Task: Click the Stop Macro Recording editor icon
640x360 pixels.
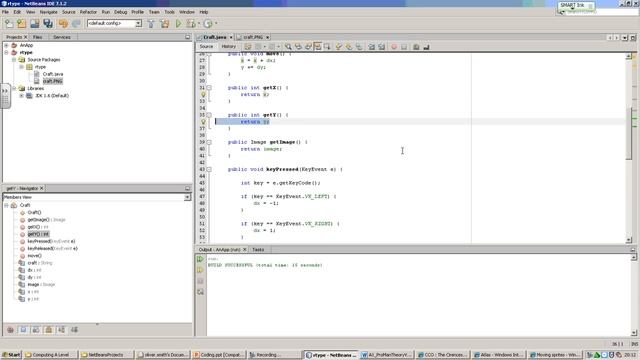Action: [404, 47]
